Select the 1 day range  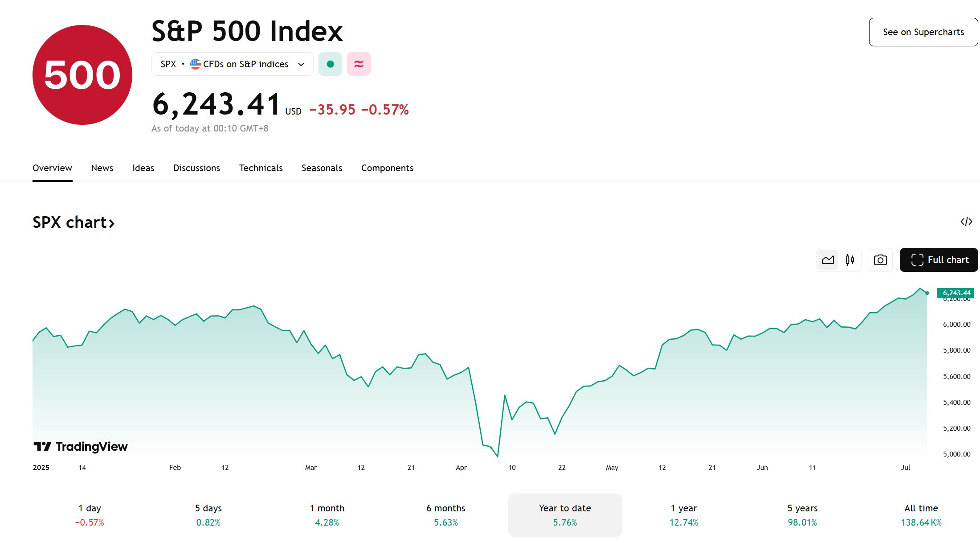[90, 515]
